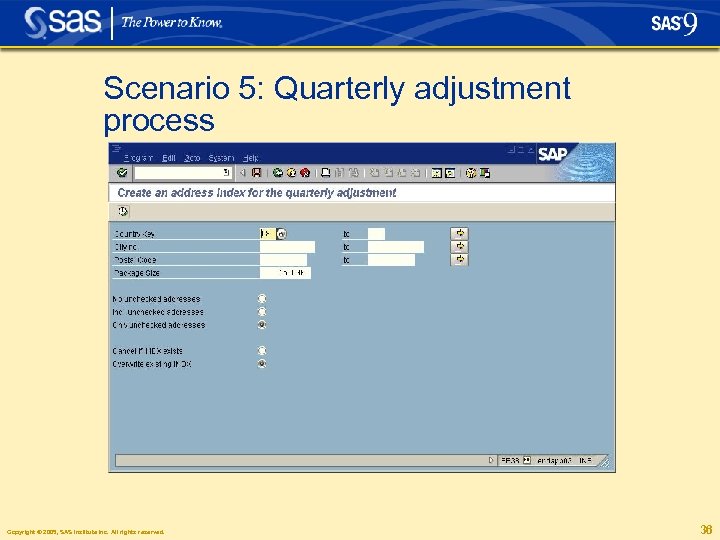Click the City no. from field
Image resolution: width=720 pixels, height=540 pixels.
pyautogui.click(x=287, y=247)
